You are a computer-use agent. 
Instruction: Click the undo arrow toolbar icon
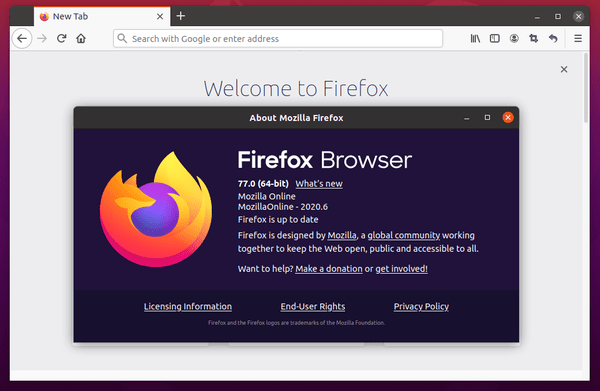pyautogui.click(x=553, y=38)
